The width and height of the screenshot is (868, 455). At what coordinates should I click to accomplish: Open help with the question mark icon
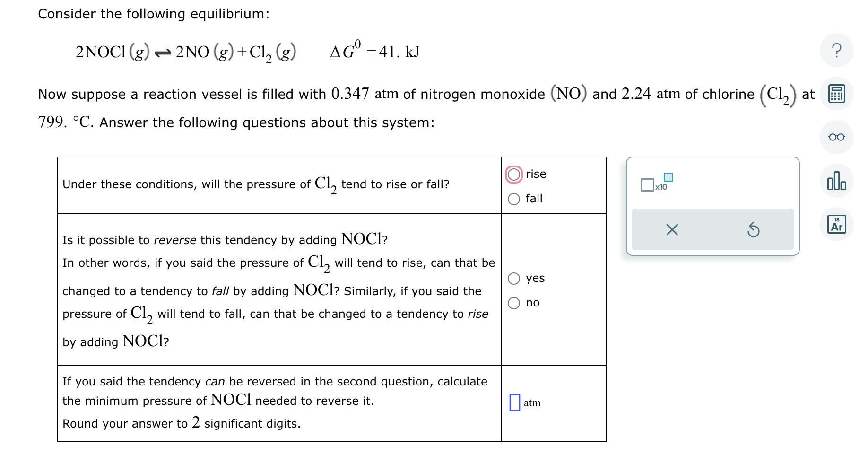click(837, 51)
